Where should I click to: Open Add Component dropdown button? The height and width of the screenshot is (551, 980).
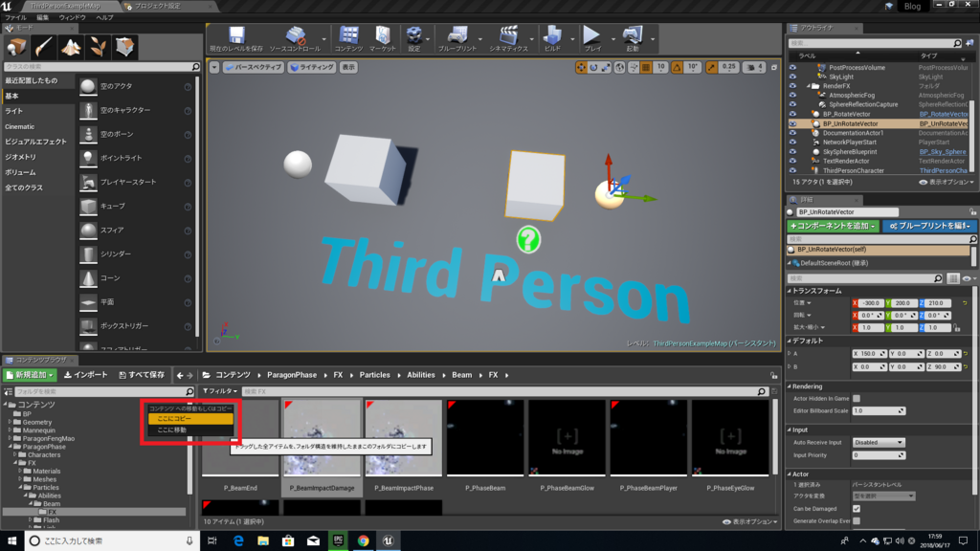833,226
